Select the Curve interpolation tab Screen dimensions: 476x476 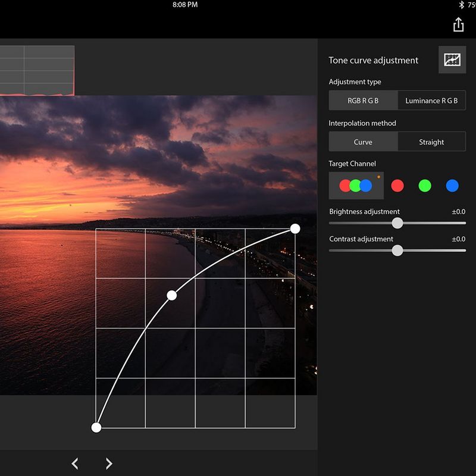[x=362, y=142]
